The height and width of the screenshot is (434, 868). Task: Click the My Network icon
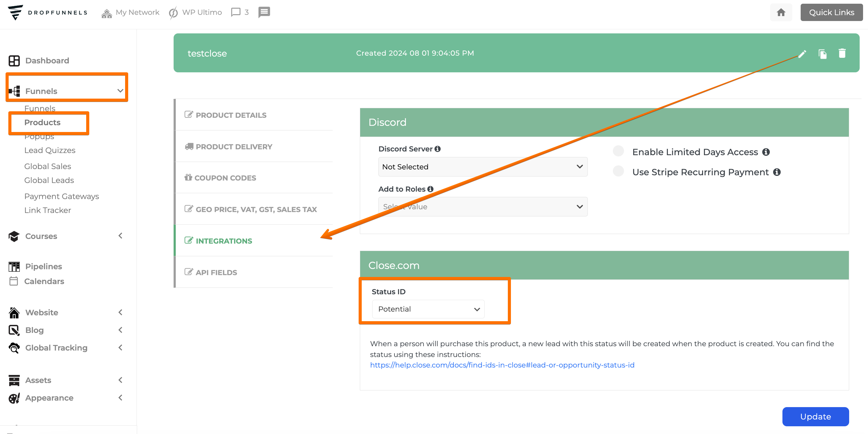107,14
